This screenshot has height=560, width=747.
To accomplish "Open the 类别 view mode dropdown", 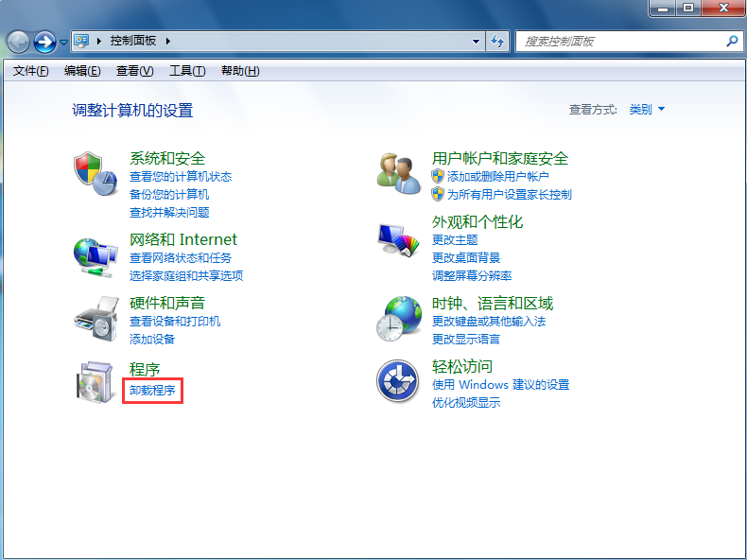I will tap(647, 110).
